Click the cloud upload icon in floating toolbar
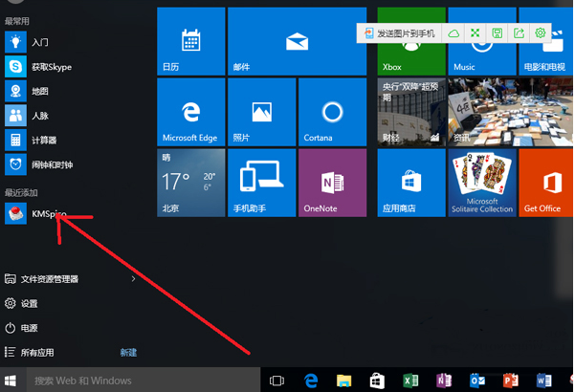The image size is (575, 392). coord(453,33)
